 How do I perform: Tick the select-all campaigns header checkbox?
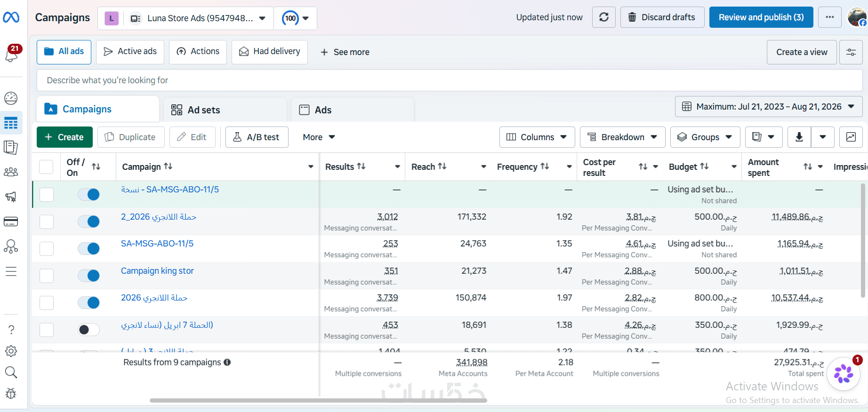[46, 167]
